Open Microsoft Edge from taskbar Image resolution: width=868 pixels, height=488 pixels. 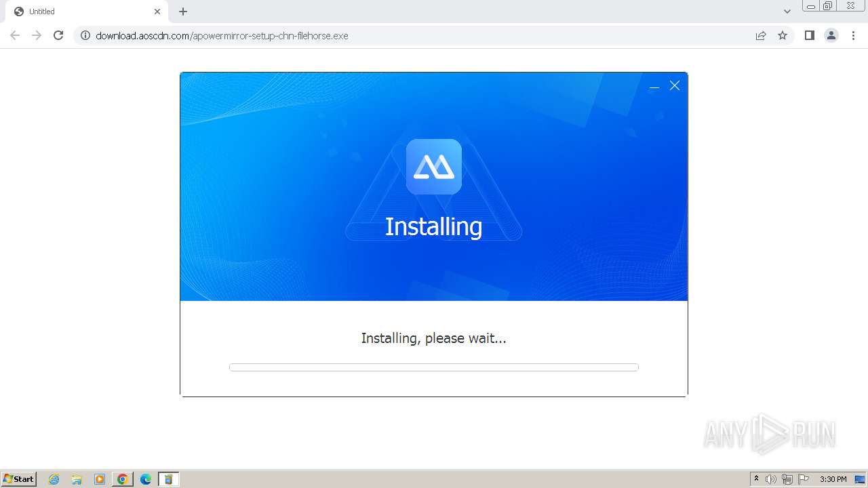145,479
